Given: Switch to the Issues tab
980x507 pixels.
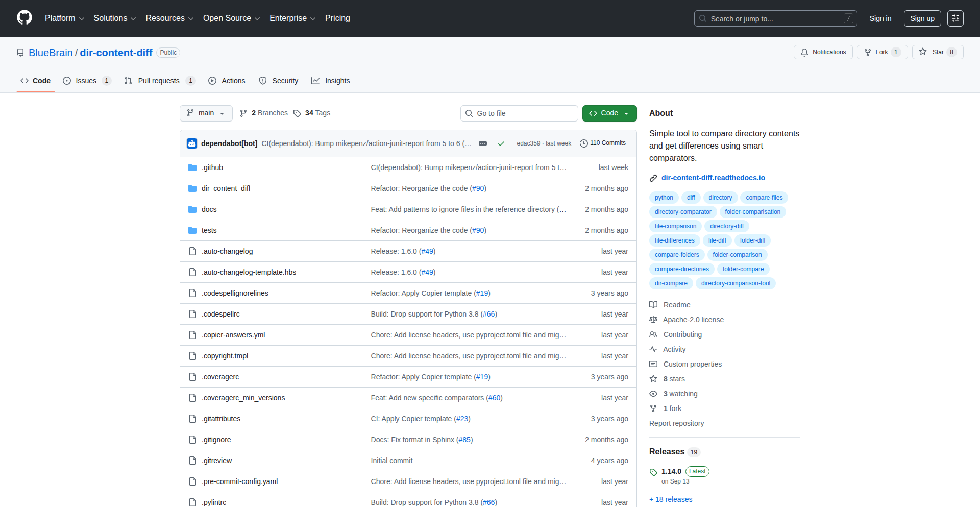Looking at the screenshot, I should click(86, 81).
